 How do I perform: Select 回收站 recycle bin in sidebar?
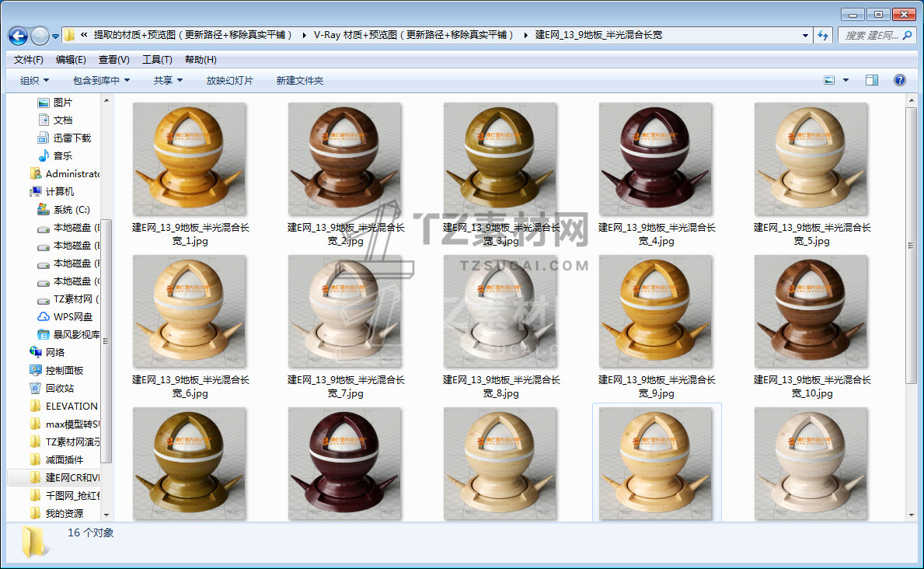click(x=59, y=388)
